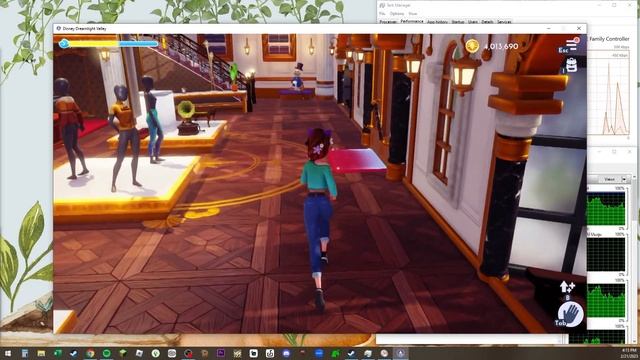Click the topmost green usage graph
Viewport: 640px width, 360px height.
click(606, 208)
